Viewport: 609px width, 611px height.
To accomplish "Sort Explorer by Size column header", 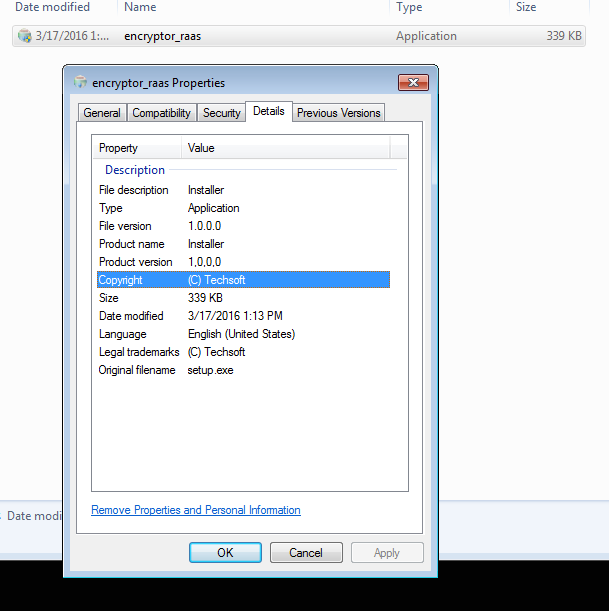I will pos(526,7).
